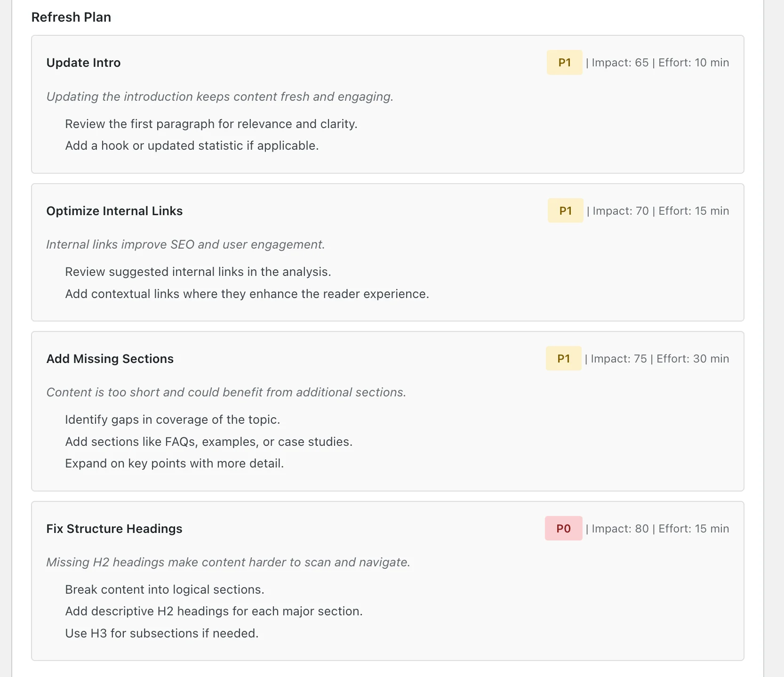This screenshot has width=784, height=677.
Task: Select "Add contextual links" step text
Action: pyautogui.click(x=247, y=294)
